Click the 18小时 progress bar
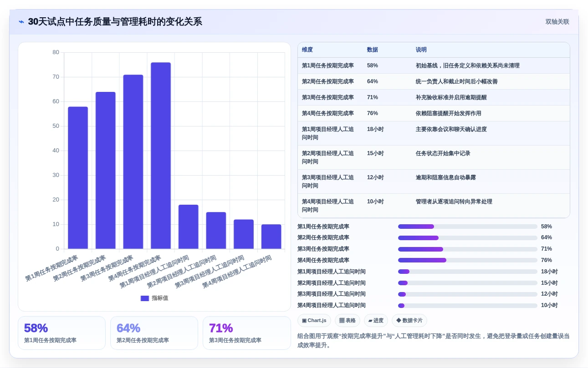This screenshot has height=368, width=588. pos(468,272)
